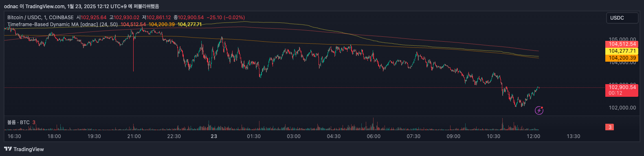Screen dimensions: 644x156
Task: Click the 16:30 time axis label
Action: tap(14, 136)
